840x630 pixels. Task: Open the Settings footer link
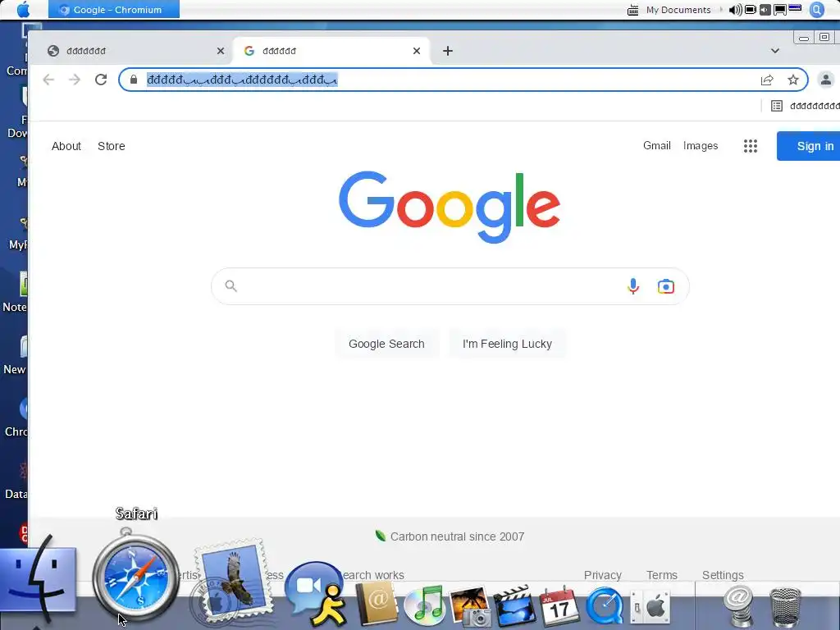point(723,575)
